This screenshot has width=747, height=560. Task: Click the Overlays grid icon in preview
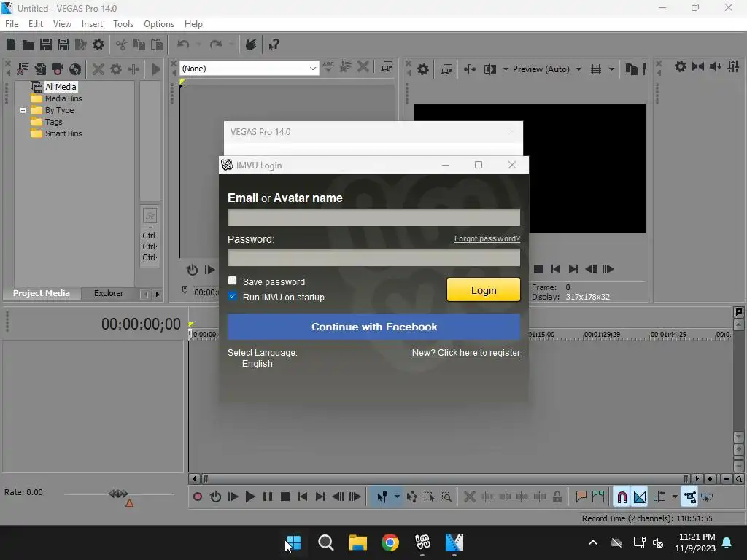point(596,69)
